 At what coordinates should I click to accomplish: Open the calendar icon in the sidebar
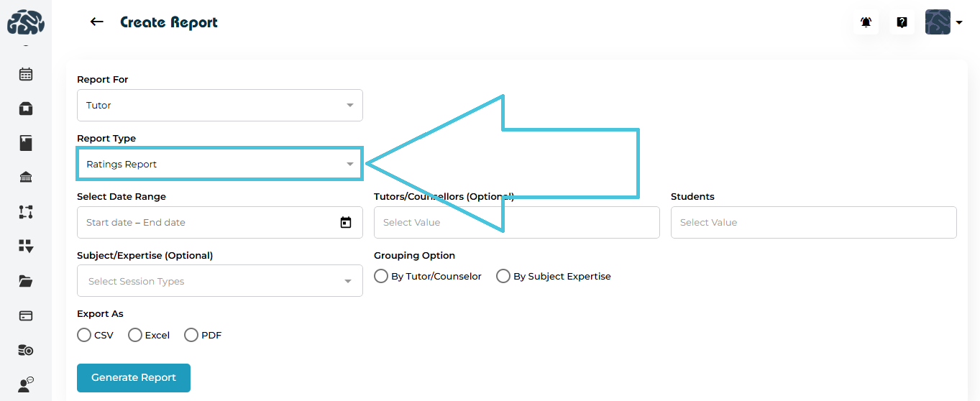(26, 74)
